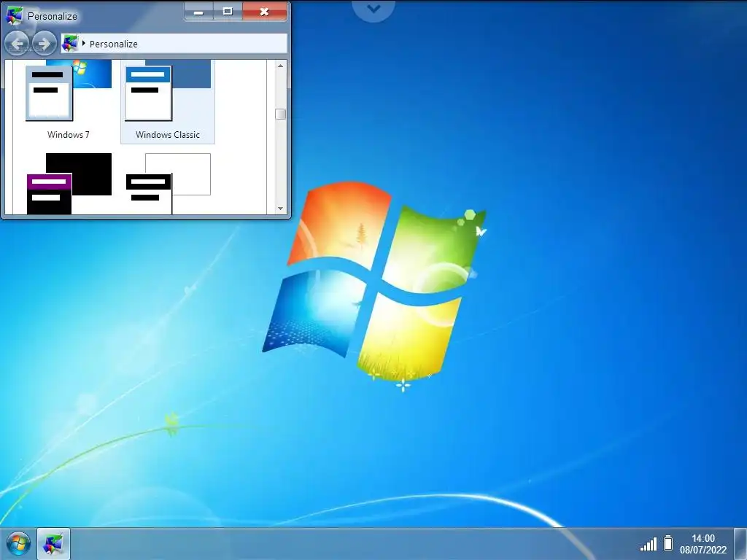Open the network signal tray icon
Viewport: 747px width, 560px height.
pos(649,544)
